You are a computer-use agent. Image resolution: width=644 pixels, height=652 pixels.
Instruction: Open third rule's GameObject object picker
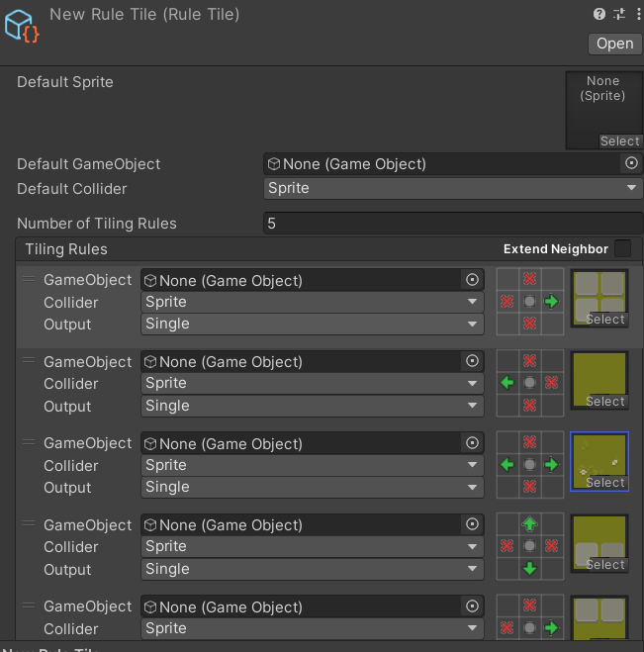click(472, 443)
